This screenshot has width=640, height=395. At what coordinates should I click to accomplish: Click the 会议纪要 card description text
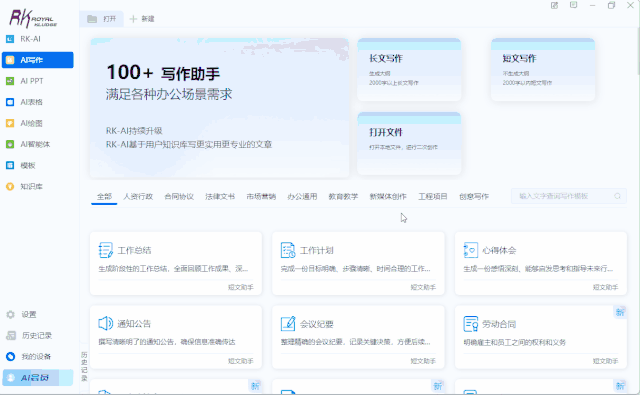(x=356, y=342)
